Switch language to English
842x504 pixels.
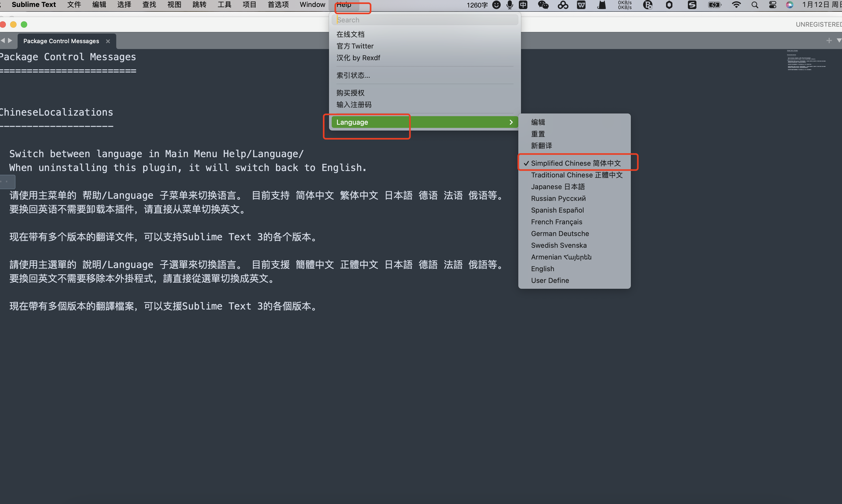[543, 269]
